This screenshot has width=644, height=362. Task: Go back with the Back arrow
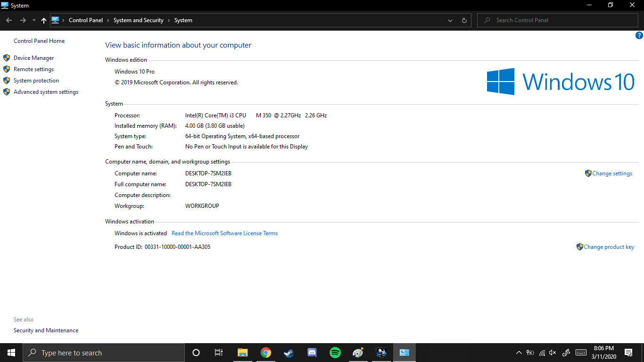click(9, 20)
